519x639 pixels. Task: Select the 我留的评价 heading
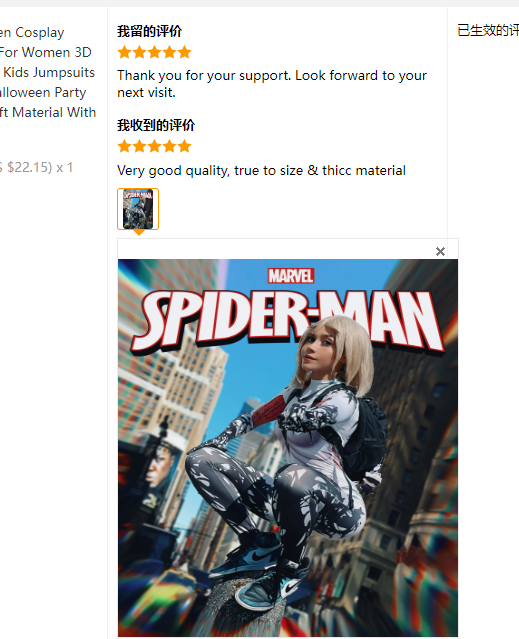click(x=149, y=31)
